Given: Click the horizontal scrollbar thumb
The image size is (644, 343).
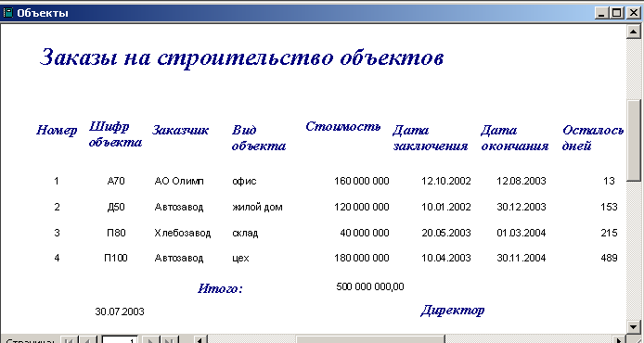Looking at the screenshot, I should [x=370, y=340].
